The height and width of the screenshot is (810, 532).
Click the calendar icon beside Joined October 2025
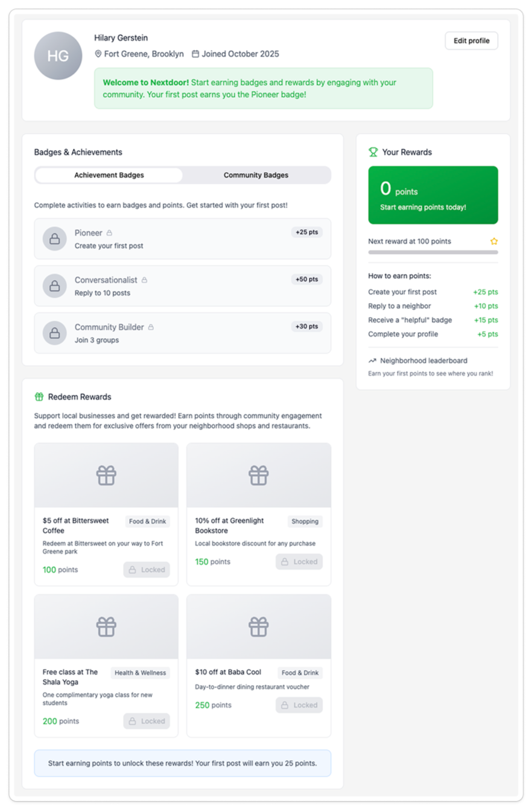(x=195, y=54)
